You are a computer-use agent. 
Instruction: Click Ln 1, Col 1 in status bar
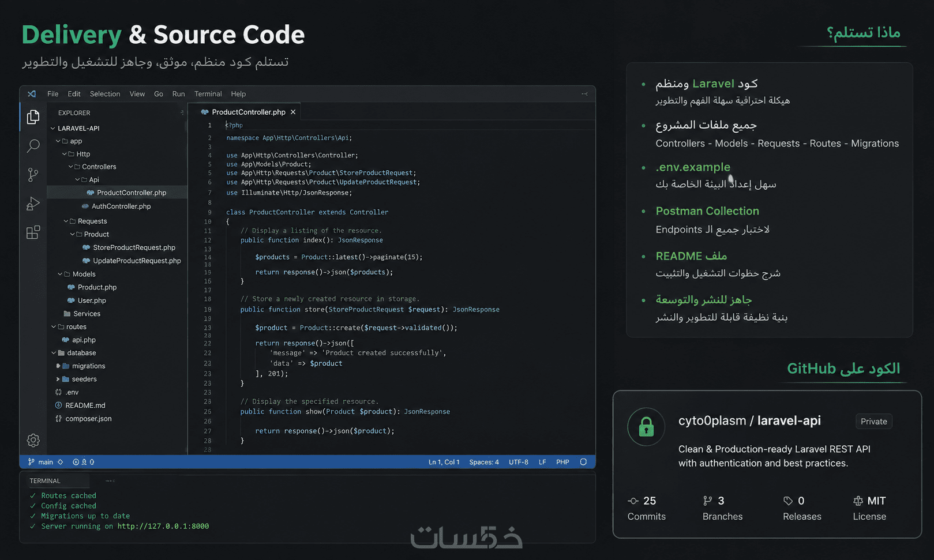pyautogui.click(x=444, y=462)
